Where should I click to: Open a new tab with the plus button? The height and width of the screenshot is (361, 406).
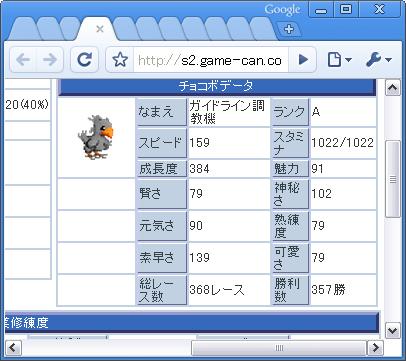pyautogui.click(x=289, y=29)
